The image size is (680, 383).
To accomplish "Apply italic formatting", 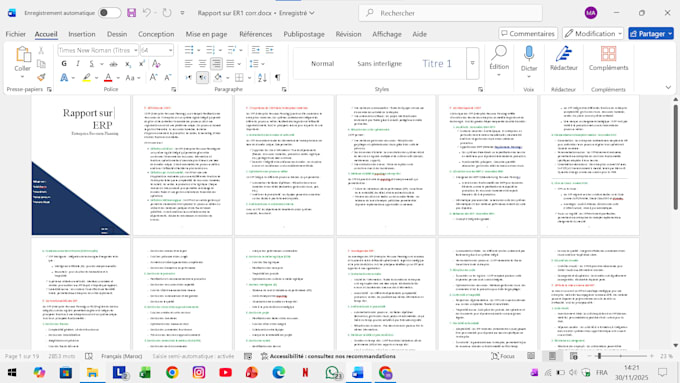I will pyautogui.click(x=78, y=64).
